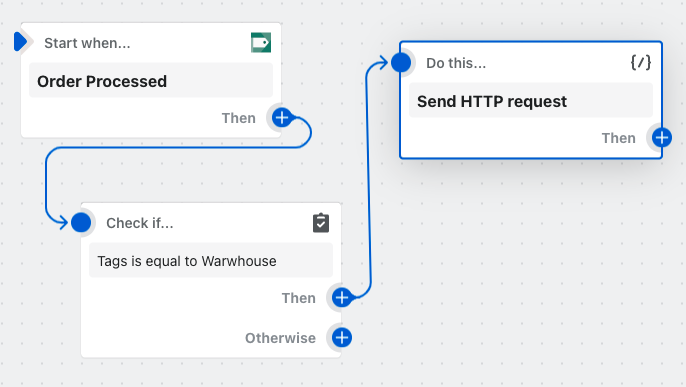Screen dimensions: 686x387
Task: Click the Otherwise label in condition card
Action: tap(280, 338)
